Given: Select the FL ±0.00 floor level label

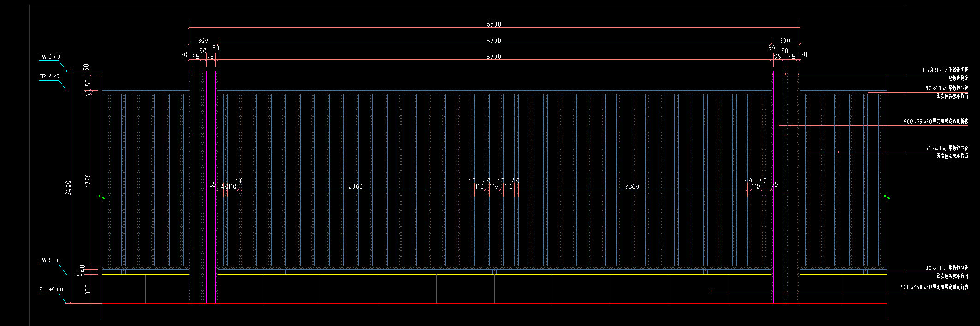Looking at the screenshot, I should click(x=51, y=290).
